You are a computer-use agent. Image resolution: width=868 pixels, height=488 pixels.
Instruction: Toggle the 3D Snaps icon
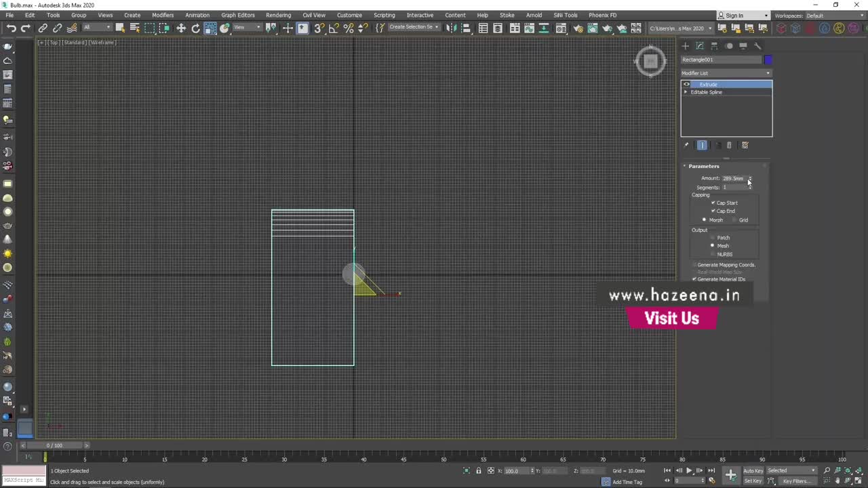click(x=319, y=28)
